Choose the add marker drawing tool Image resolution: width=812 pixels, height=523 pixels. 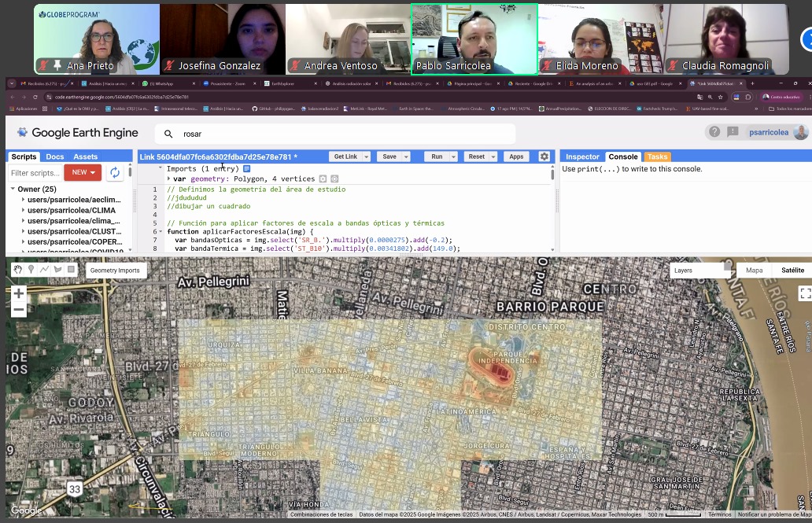pyautogui.click(x=31, y=270)
